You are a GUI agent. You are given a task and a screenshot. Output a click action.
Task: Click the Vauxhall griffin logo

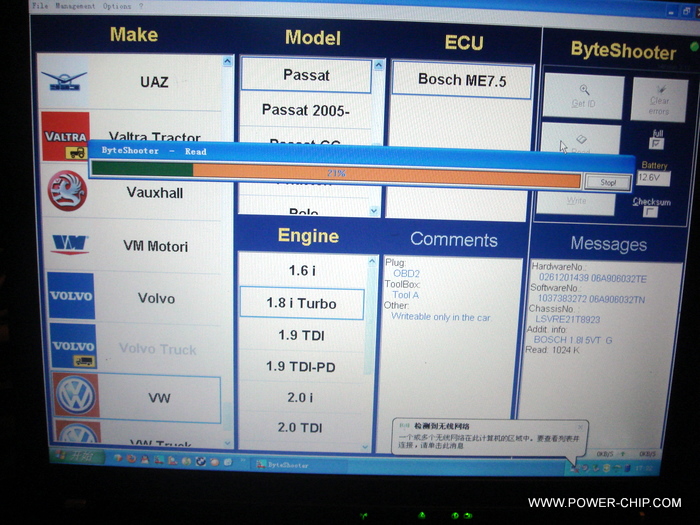[x=67, y=191]
